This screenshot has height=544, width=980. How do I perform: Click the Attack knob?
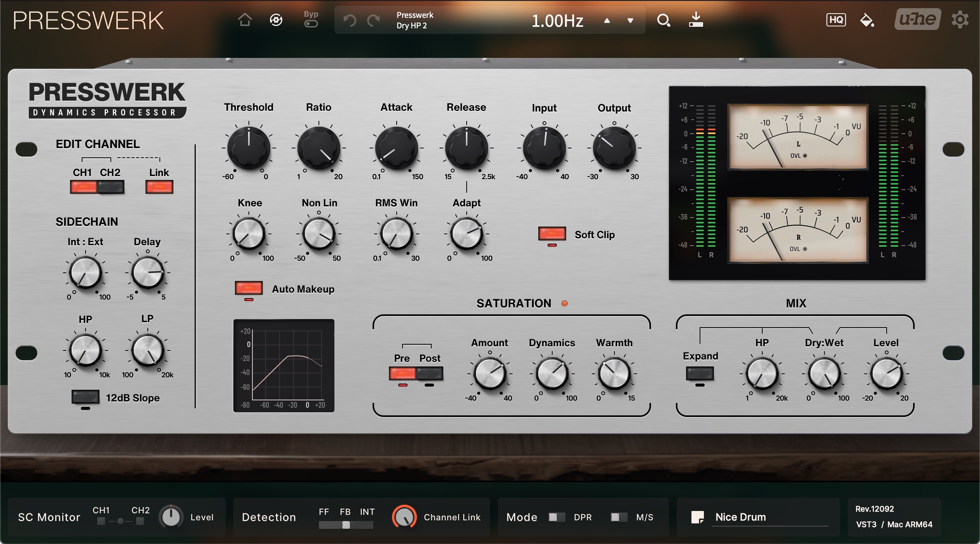397,148
